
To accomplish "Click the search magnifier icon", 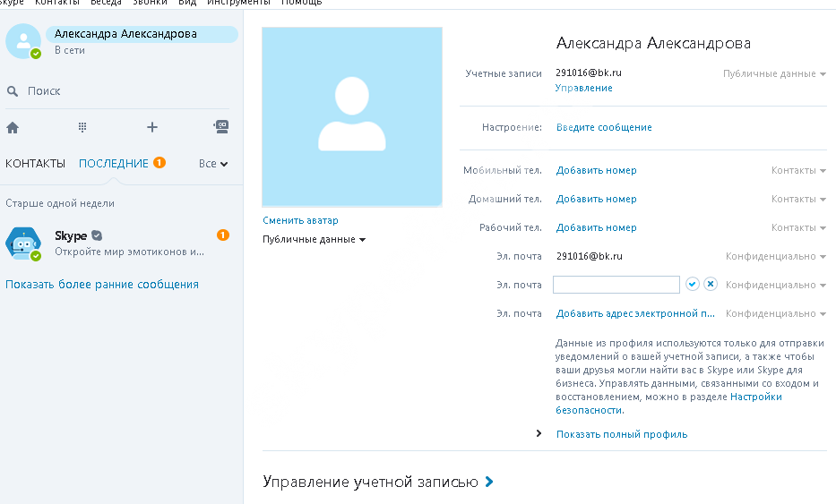I will (x=13, y=91).
